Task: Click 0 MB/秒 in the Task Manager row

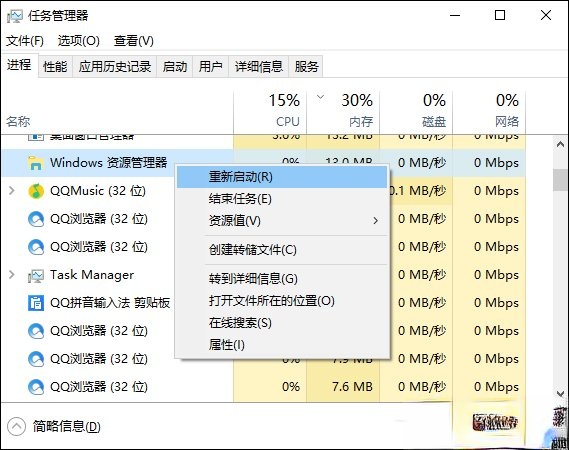Action: (x=421, y=275)
